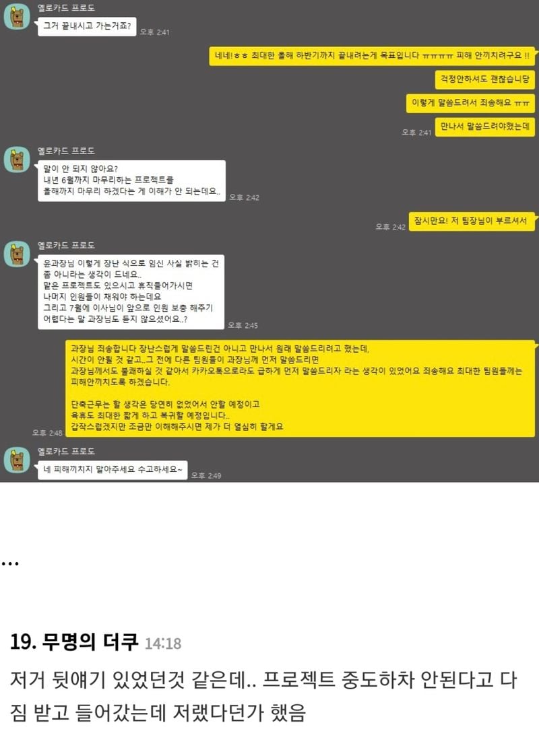539x756 pixels.
Task: Tap the avatar next to the 윤과장님 message
Action: (x=17, y=254)
